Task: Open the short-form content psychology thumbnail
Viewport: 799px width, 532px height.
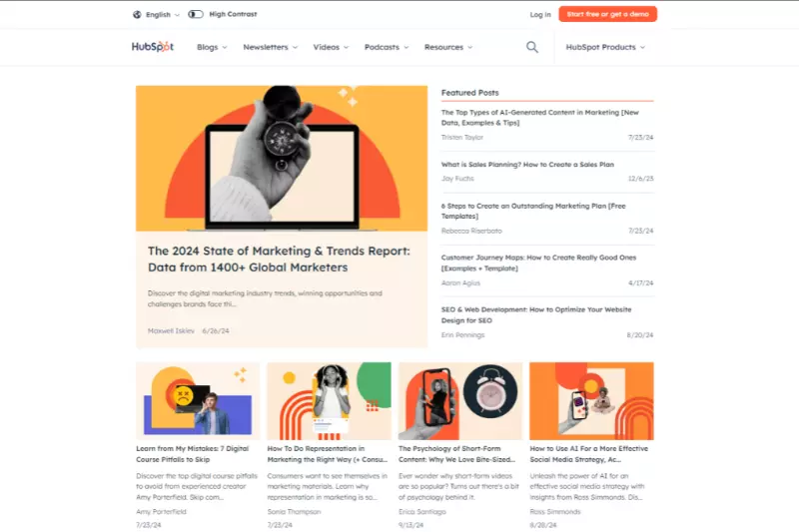Action: (460, 400)
